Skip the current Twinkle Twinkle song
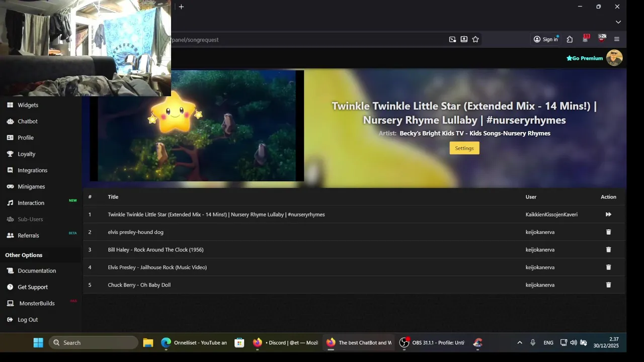 coord(608,214)
